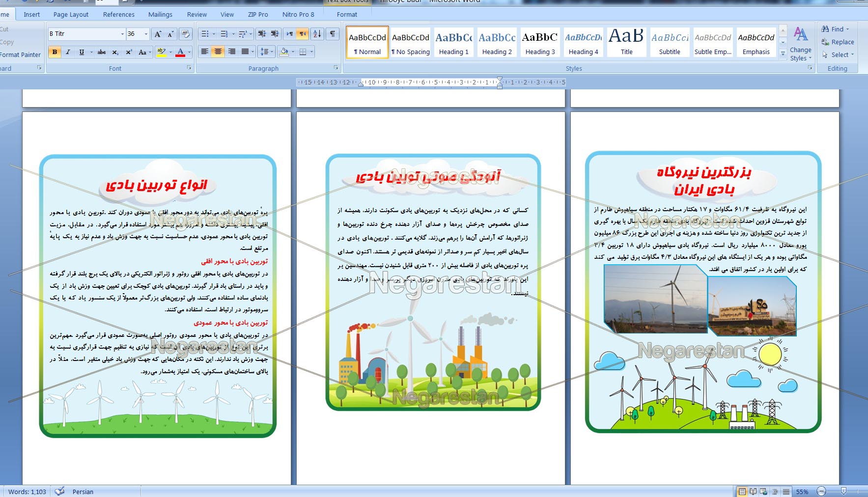Open underline style dropdown arrow
The height and width of the screenshot is (497, 868).
click(x=91, y=52)
